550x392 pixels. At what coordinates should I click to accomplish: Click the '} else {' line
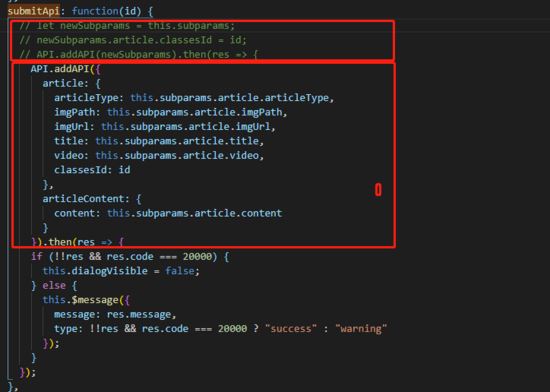point(54,285)
